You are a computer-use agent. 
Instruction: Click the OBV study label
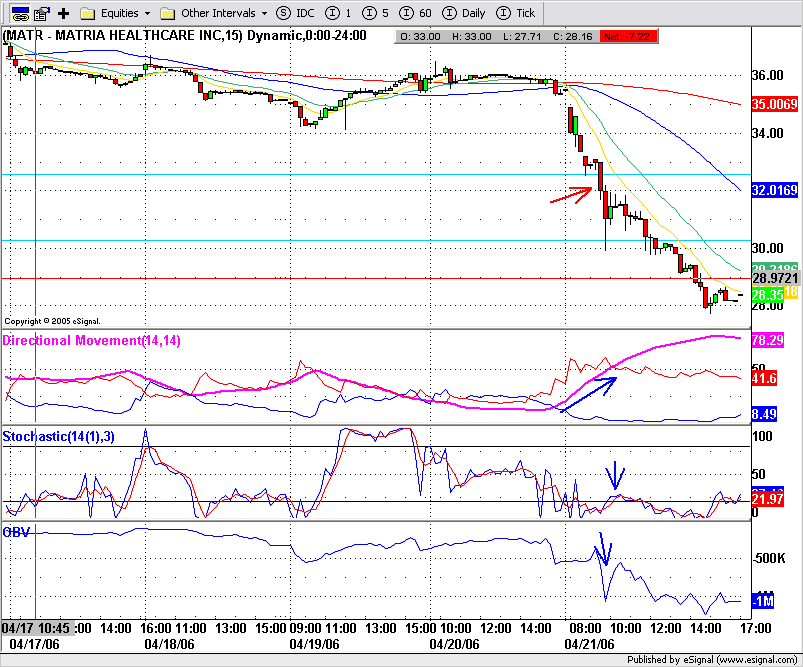point(16,532)
